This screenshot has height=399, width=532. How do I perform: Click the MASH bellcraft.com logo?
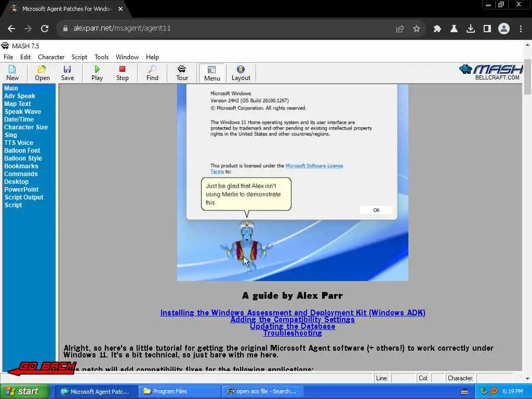(491, 72)
